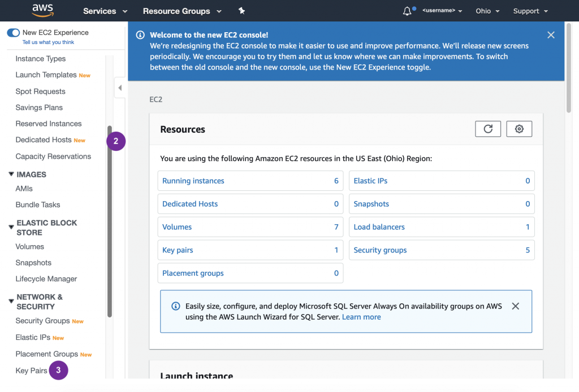The height and width of the screenshot is (392, 579).
Task: Click the pin shortcut icon in header
Action: tap(242, 11)
